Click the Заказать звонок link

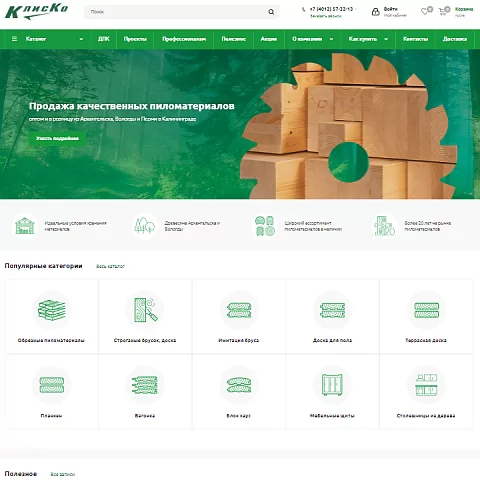(x=326, y=16)
